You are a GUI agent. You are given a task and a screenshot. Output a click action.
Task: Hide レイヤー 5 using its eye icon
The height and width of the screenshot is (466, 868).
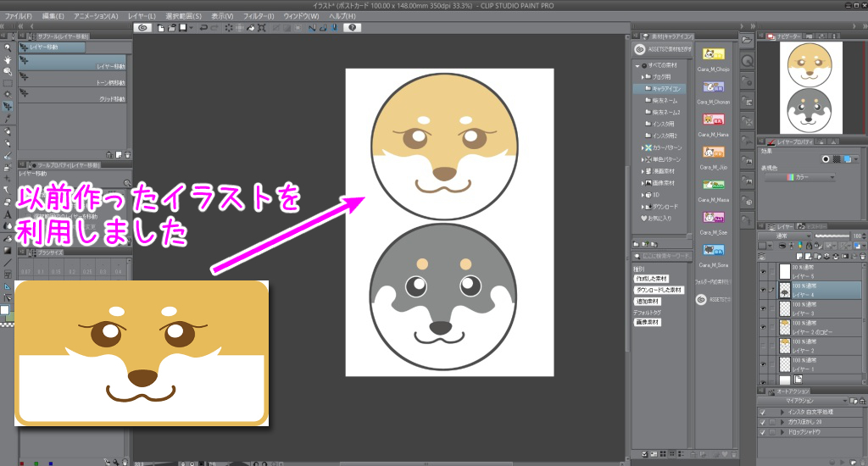click(x=763, y=272)
